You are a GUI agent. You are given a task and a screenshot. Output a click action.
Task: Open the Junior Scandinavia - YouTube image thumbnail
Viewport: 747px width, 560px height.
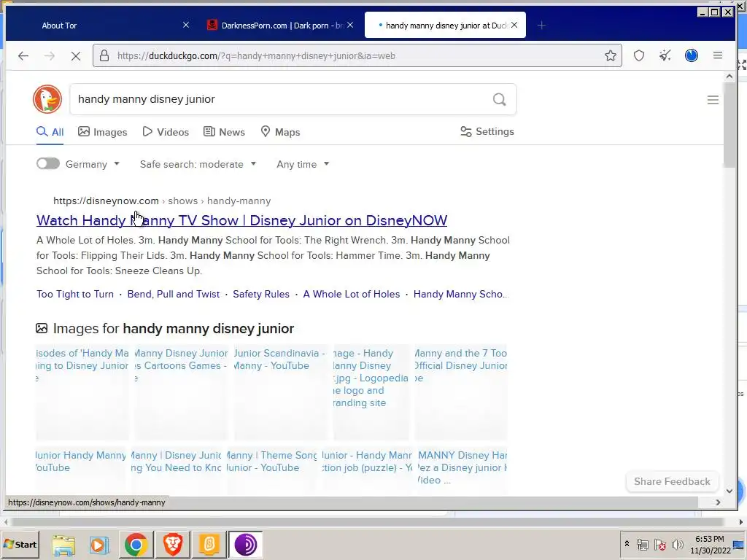pyautogui.click(x=280, y=393)
